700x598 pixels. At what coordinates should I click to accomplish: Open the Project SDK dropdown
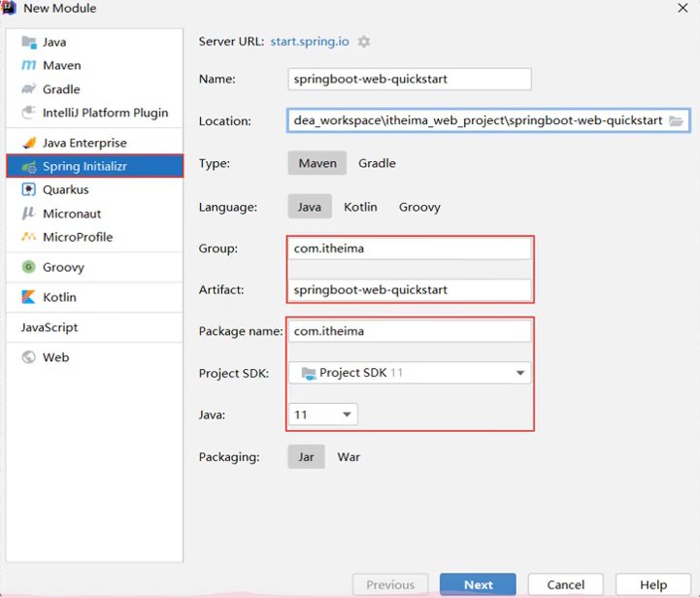(x=410, y=373)
